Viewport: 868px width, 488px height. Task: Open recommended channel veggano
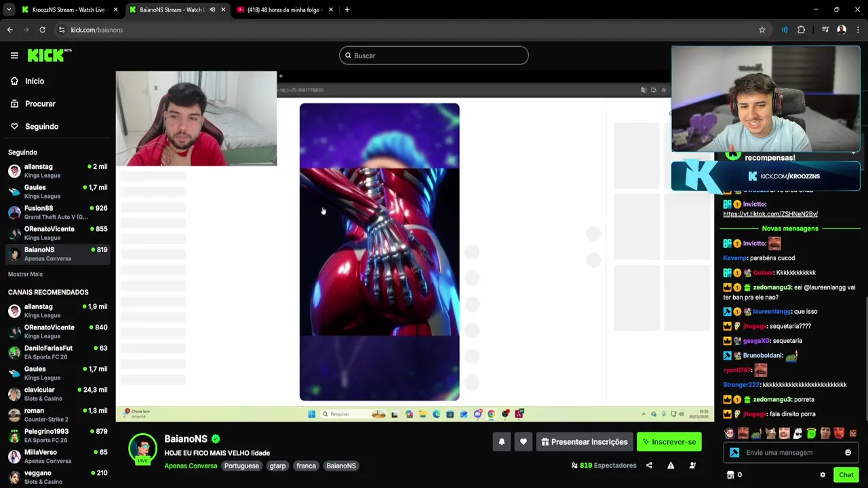(58, 477)
